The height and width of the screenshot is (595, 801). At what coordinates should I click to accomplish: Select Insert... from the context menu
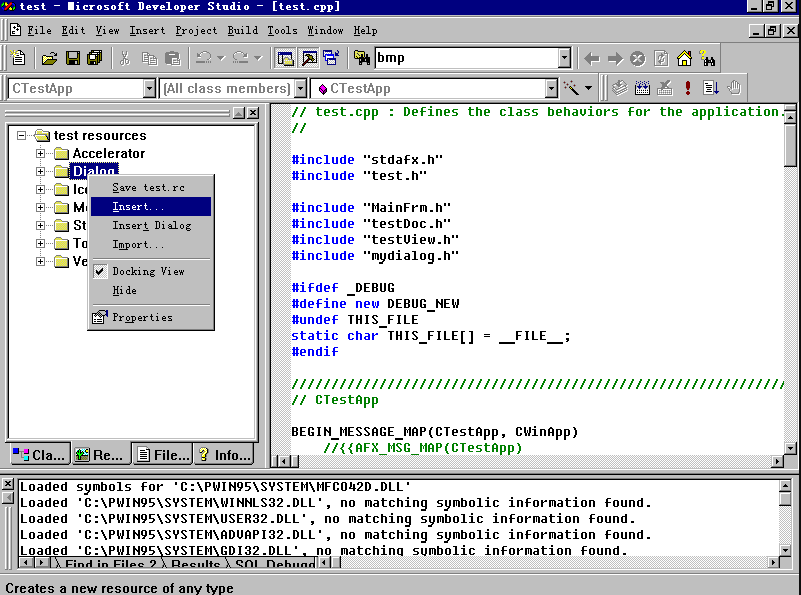[139, 206]
